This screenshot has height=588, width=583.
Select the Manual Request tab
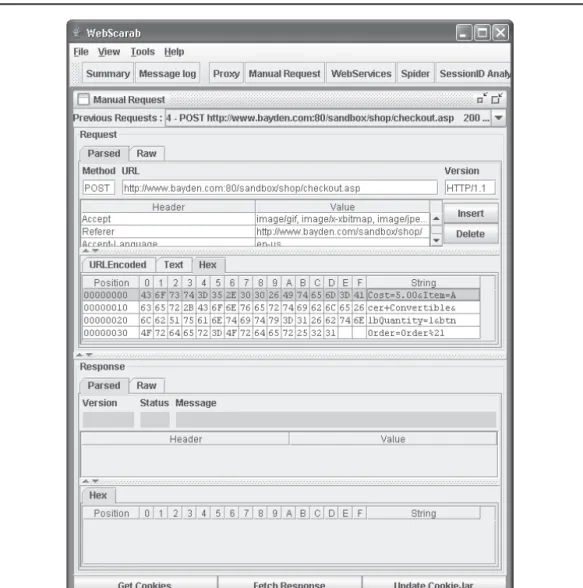[x=284, y=74]
